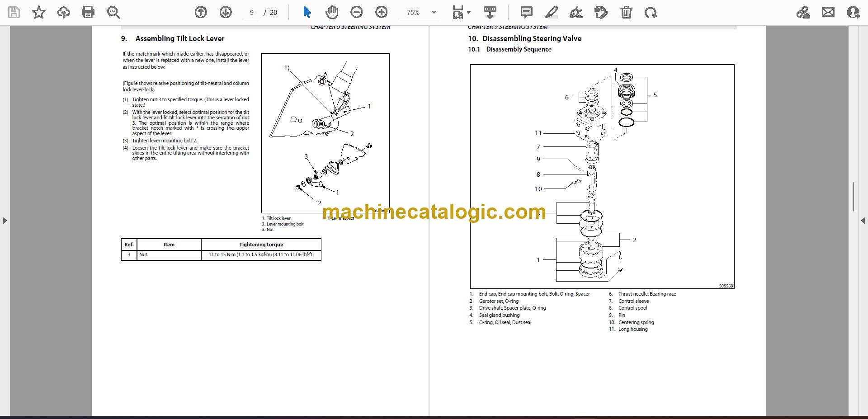Activate the hand pan tool
The height and width of the screenshot is (419, 868).
click(x=332, y=12)
